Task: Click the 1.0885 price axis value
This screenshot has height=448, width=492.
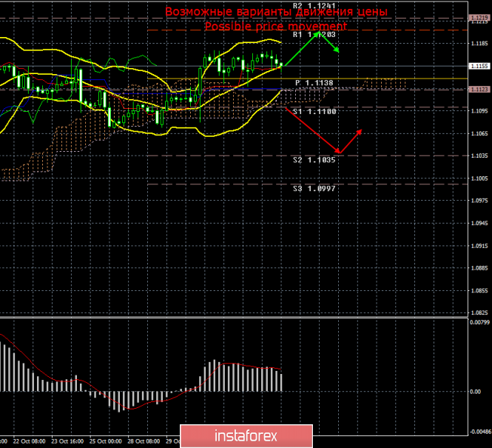Action: click(479, 268)
